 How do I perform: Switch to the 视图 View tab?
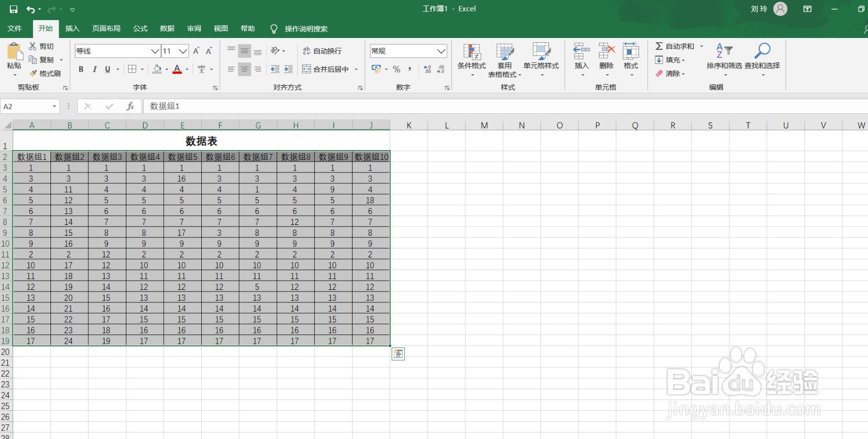coord(221,29)
